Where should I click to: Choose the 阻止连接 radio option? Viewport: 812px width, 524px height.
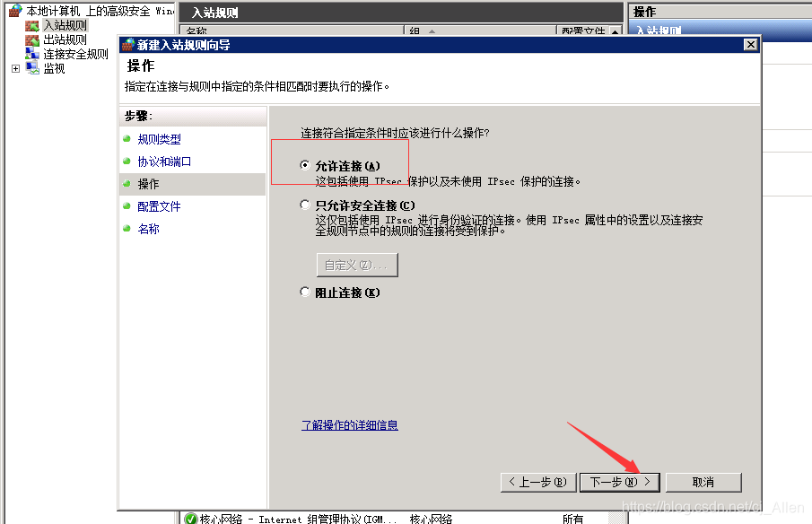[305, 291]
